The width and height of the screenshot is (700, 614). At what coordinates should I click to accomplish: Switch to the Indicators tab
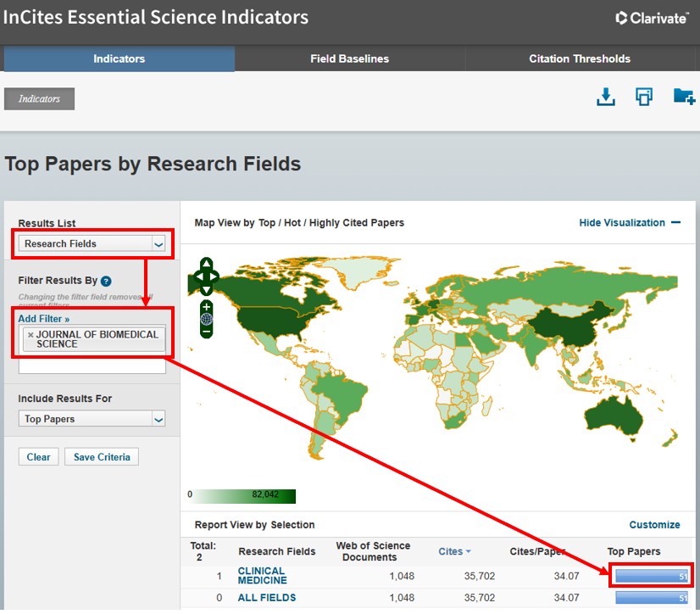coord(119,59)
